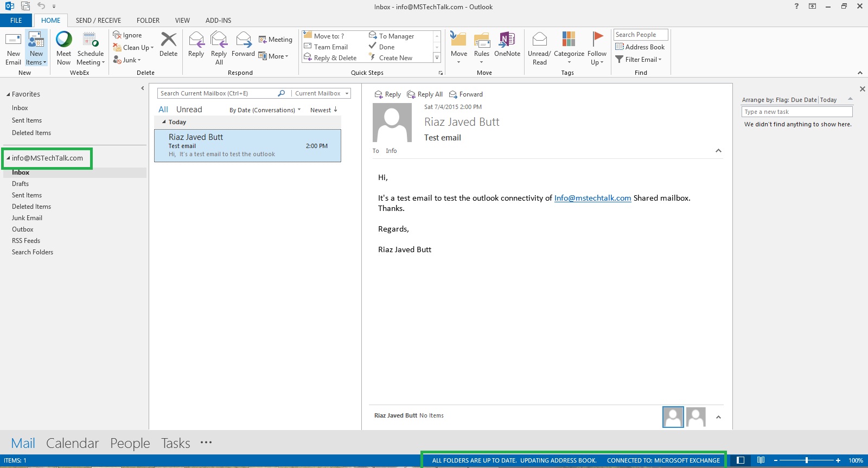This screenshot has height=468, width=868.
Task: Expand the Quick Steps gallery
Action: pyautogui.click(x=437, y=57)
